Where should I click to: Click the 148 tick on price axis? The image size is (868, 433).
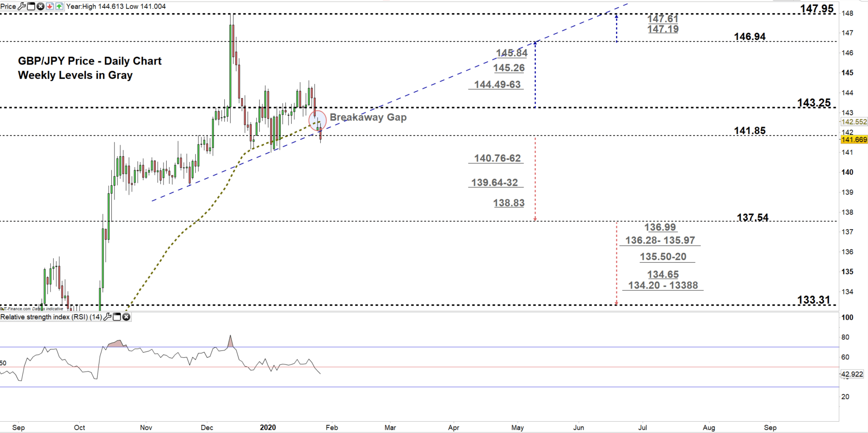(848, 13)
